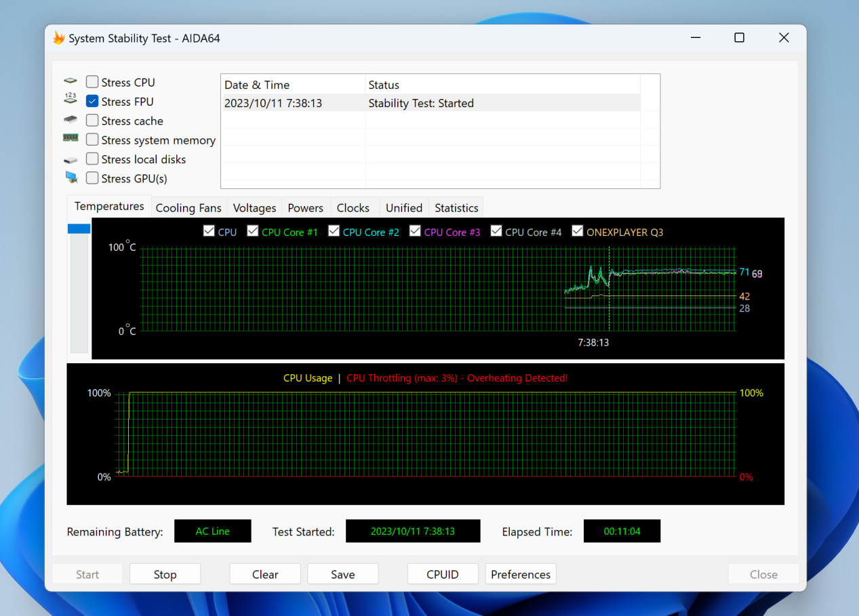Click the blue graph scale slider
The width and height of the screenshot is (859, 616).
pos(79,229)
